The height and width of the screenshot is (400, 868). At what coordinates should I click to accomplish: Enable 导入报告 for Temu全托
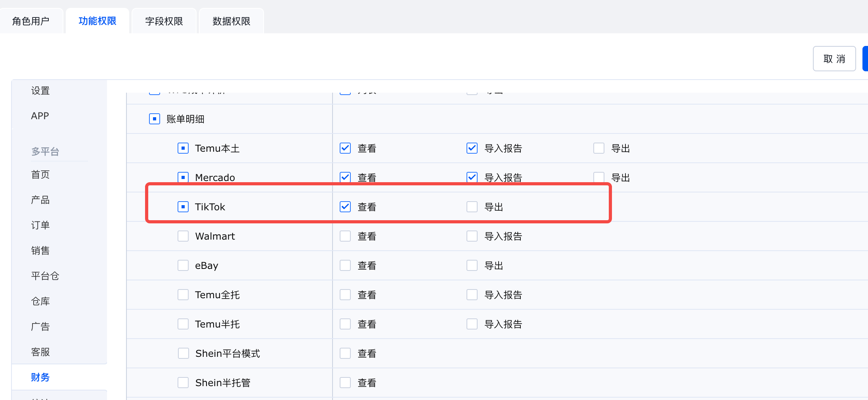pyautogui.click(x=472, y=295)
